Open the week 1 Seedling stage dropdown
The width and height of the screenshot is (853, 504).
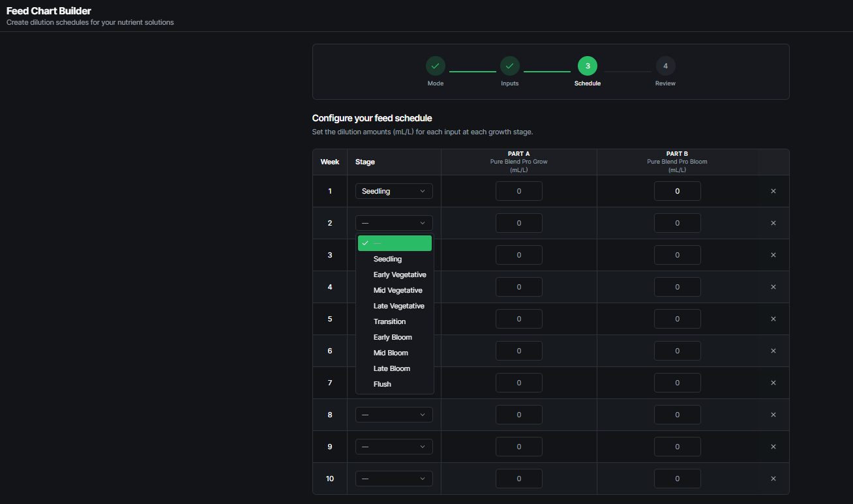point(394,191)
